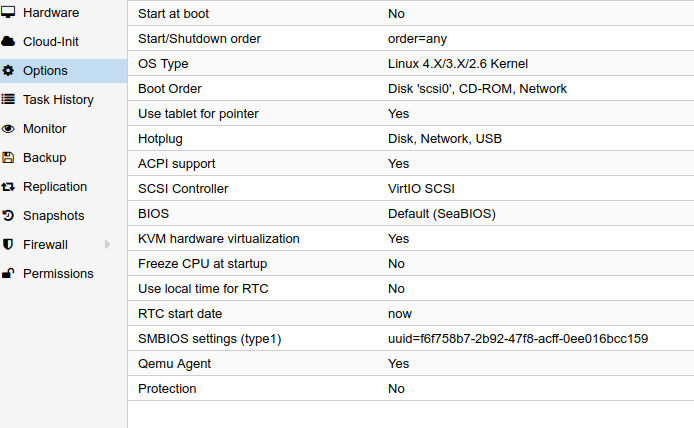The image size is (694, 428).
Task: Select the SMBIOS settings uuid value
Action: (x=518, y=339)
